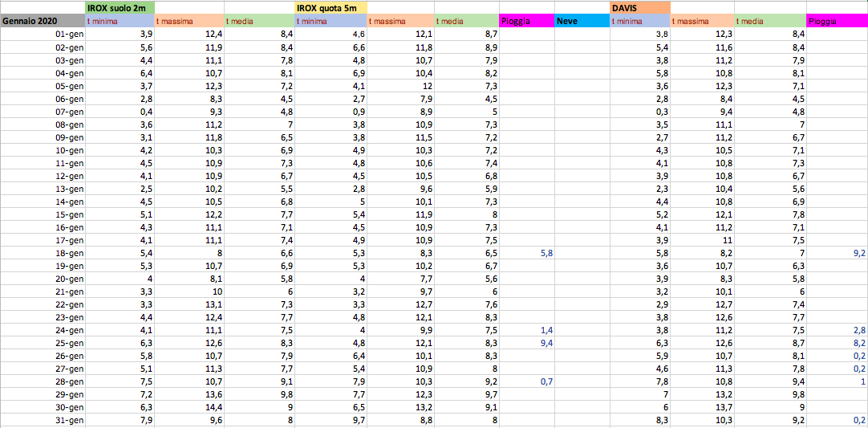The height and width of the screenshot is (428, 868).
Task: Select the yellow IROX quota 5m header cell
Action: coord(331,8)
